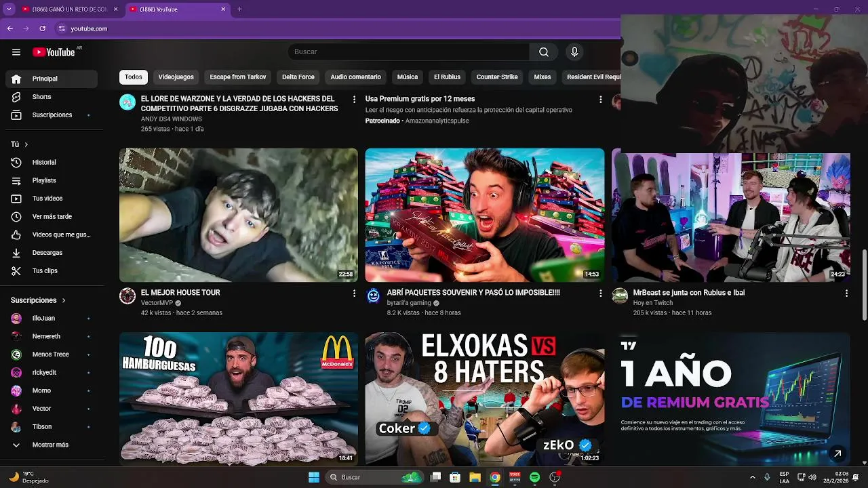The width and height of the screenshot is (868, 488).
Task: Select the Música filter chip
Action: click(408, 77)
